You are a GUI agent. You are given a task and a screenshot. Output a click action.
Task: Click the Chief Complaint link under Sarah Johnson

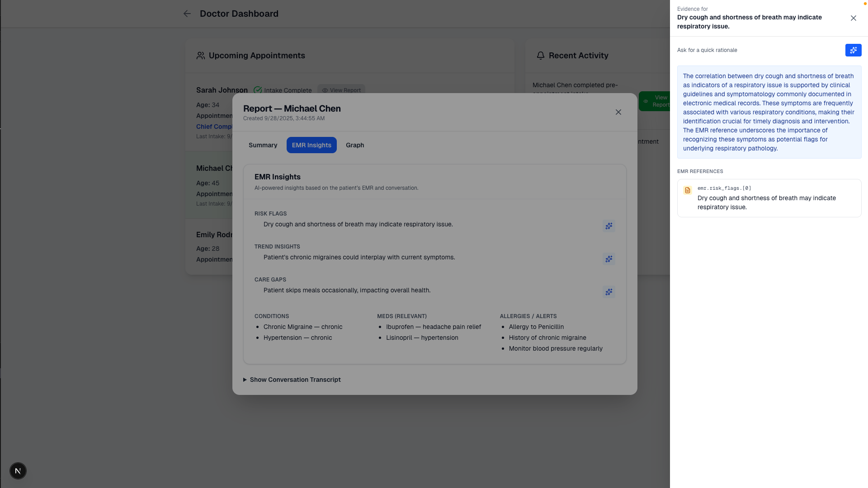(x=214, y=127)
